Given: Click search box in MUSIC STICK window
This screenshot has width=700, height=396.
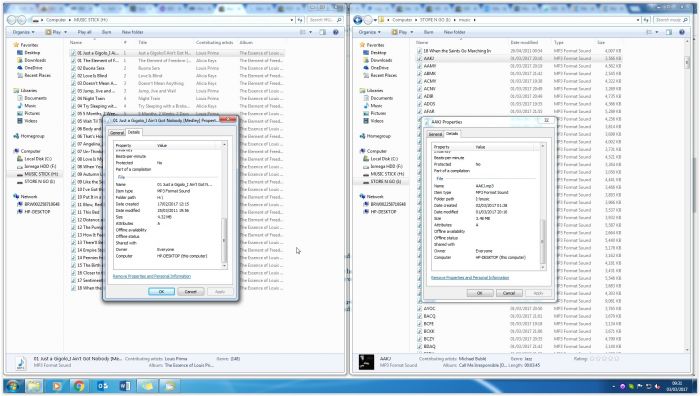Looking at the screenshot, I should tap(325, 20).
